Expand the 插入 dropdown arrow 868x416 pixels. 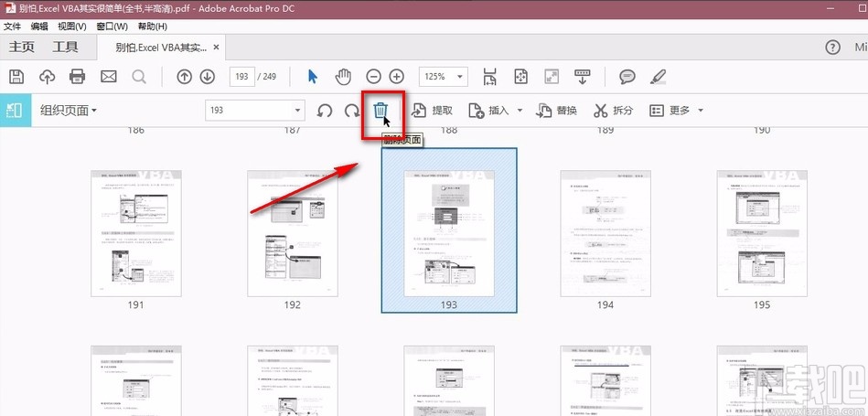point(520,111)
